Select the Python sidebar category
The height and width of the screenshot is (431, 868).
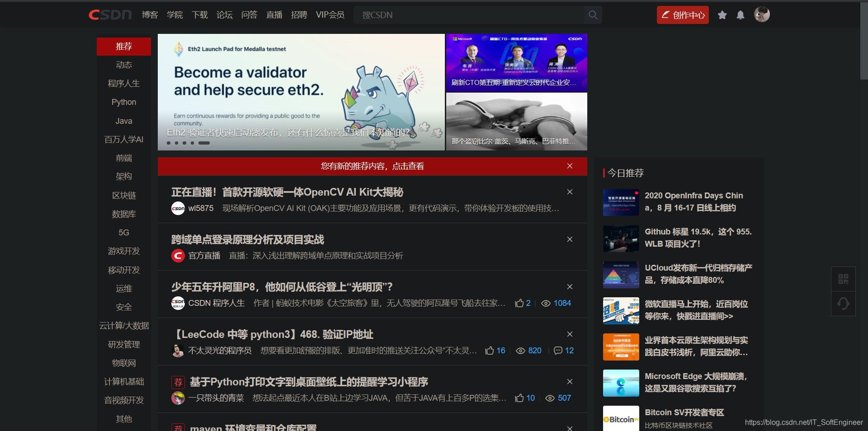[124, 102]
